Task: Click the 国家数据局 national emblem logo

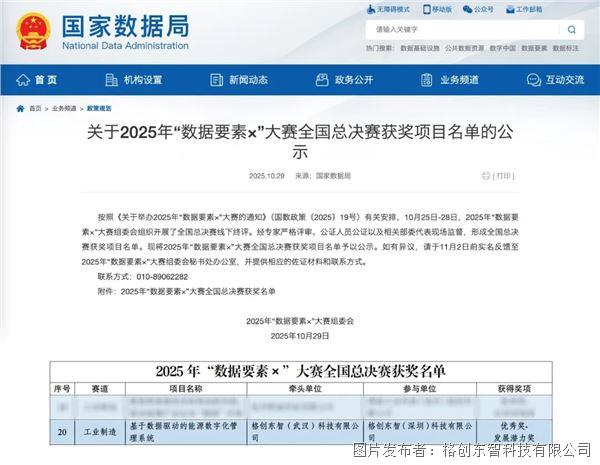Action: pos(31,30)
